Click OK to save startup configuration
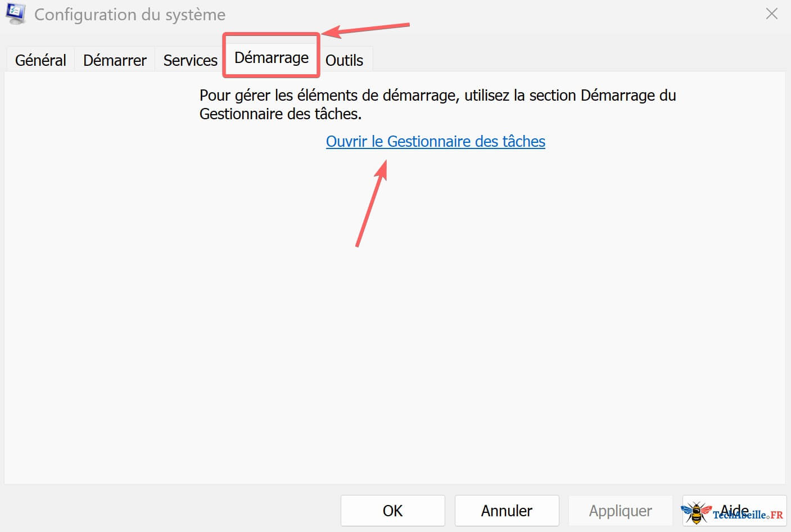 coord(392,511)
